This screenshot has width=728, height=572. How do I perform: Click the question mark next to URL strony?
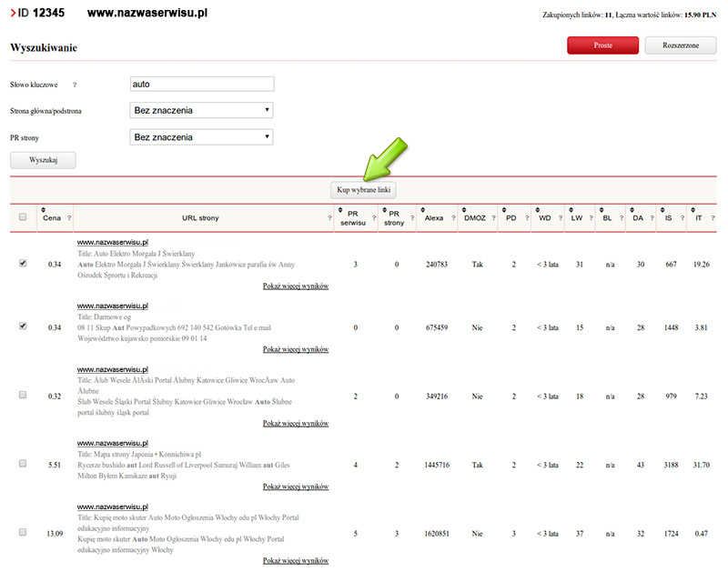[329, 218]
